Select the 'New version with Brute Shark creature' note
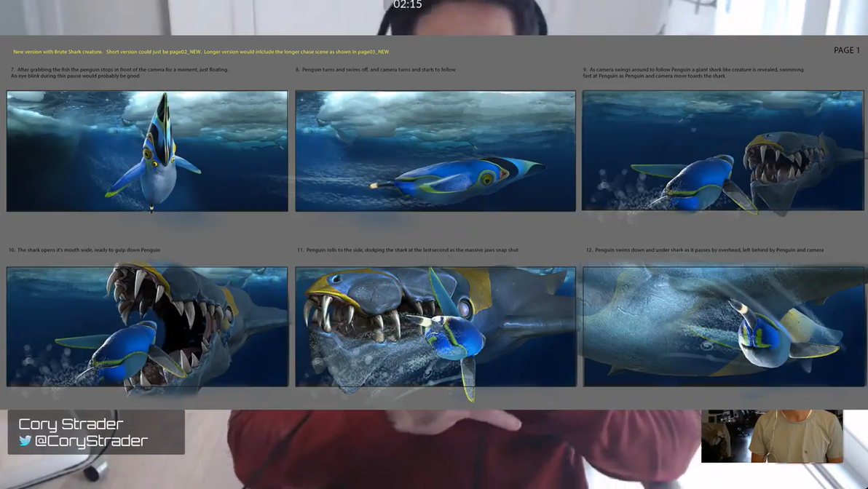The height and width of the screenshot is (489, 868). pyautogui.click(x=58, y=52)
